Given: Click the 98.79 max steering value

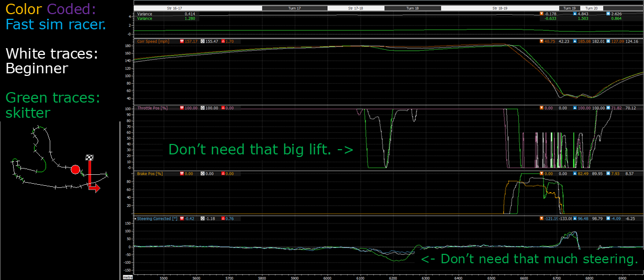Looking at the screenshot, I should (598, 219).
